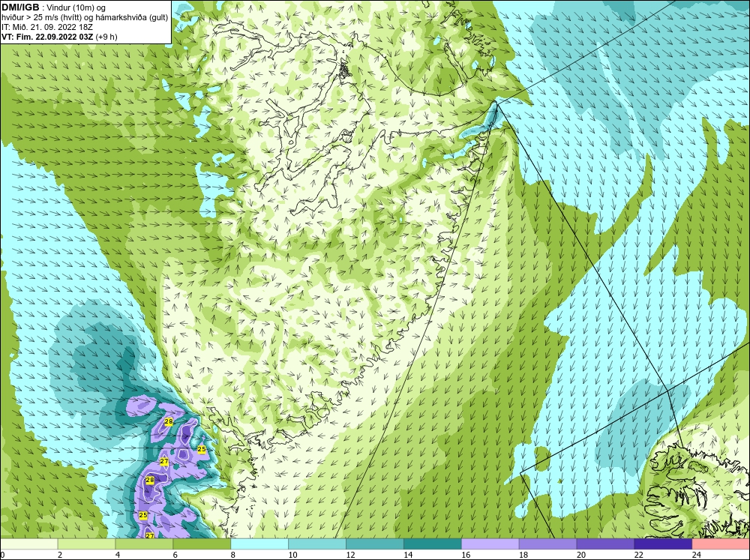
Task: Click the legend scale number "20"
Action: pyautogui.click(x=581, y=555)
